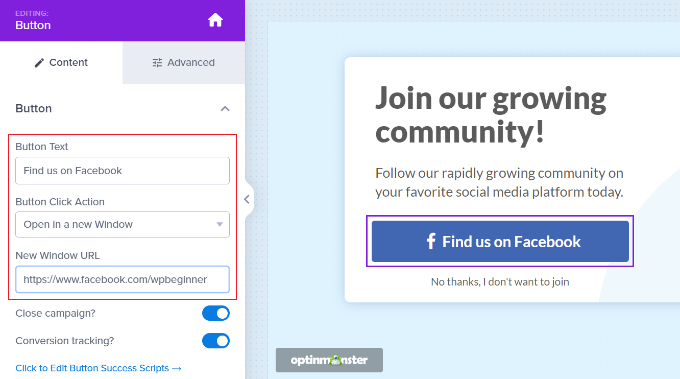This screenshot has height=379, width=680.
Task: Click the Facebook logo on the button
Action: 431,241
